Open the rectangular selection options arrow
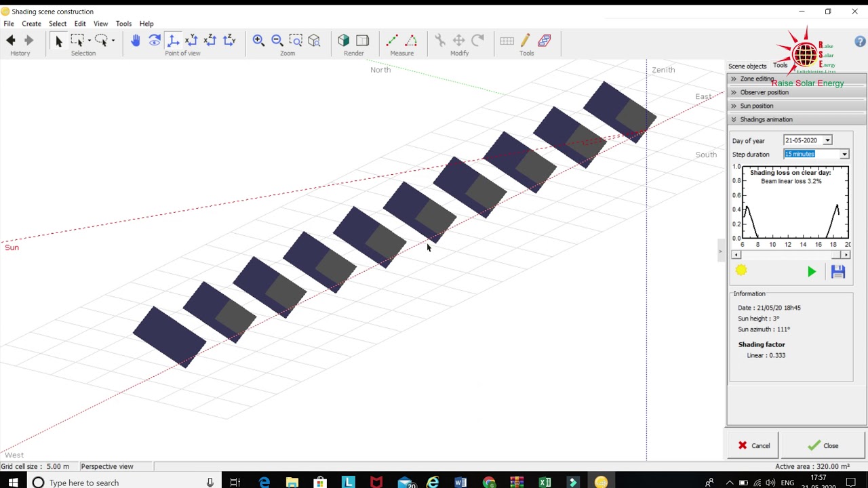Screen dimensions: 868x488 (x=89, y=41)
